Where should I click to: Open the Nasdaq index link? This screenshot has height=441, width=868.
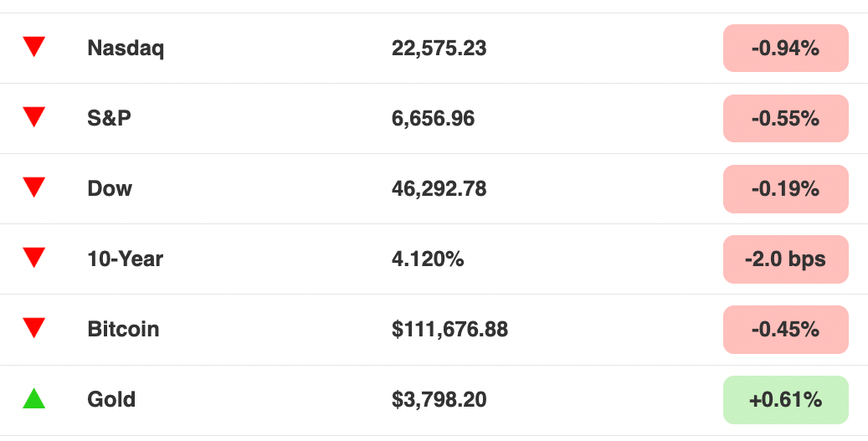coord(126,49)
